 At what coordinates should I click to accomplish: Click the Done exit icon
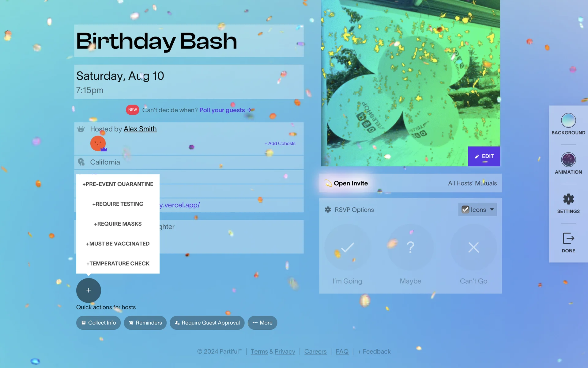568,239
